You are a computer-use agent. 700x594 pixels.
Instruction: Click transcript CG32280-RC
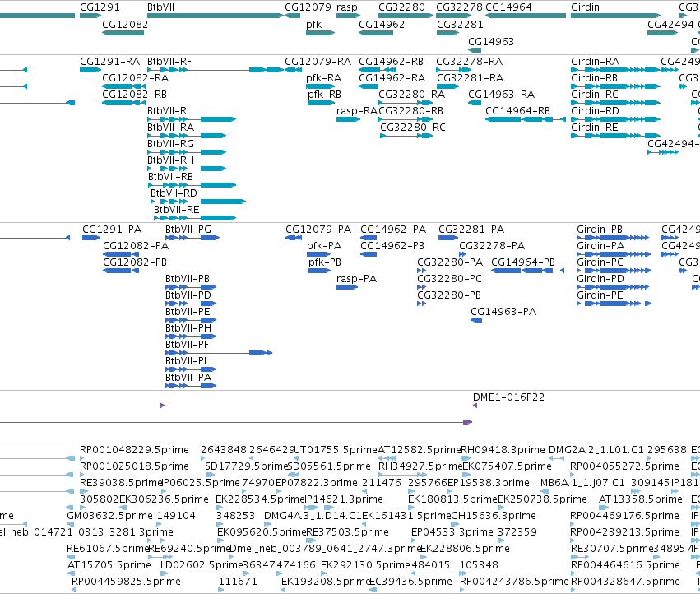(x=406, y=136)
